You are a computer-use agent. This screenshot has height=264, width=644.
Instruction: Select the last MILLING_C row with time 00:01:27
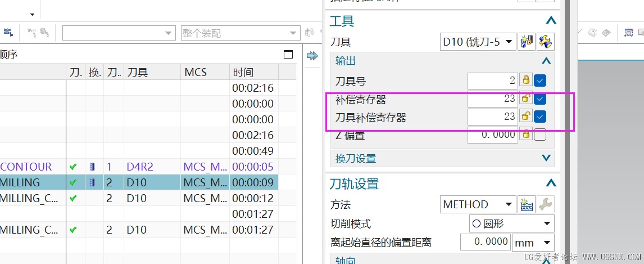139,230
